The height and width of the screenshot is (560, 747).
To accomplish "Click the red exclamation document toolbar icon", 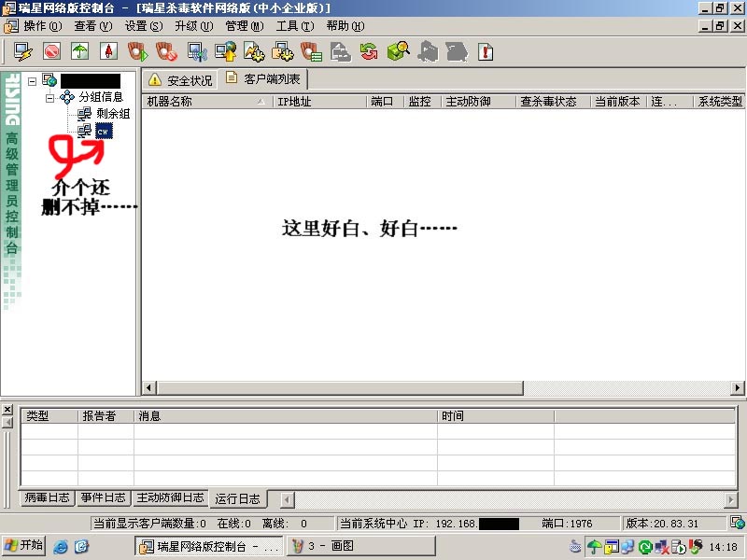I will click(x=485, y=51).
